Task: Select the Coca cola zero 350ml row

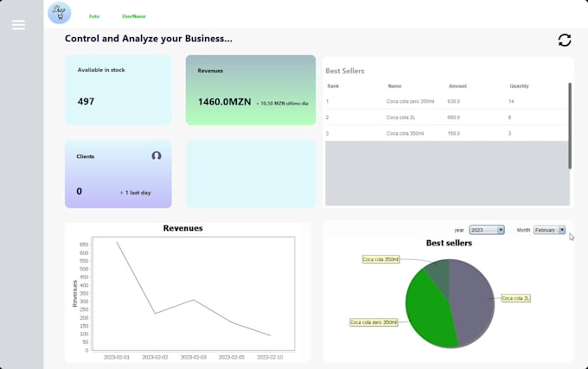Action: tap(446, 101)
